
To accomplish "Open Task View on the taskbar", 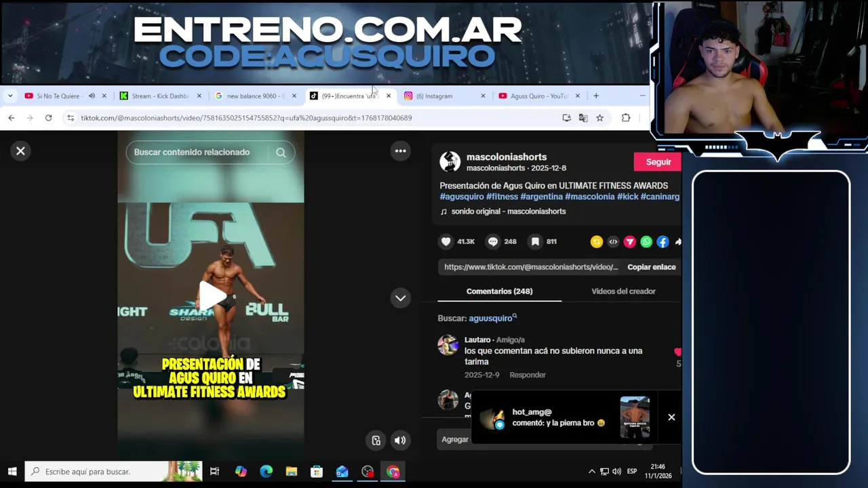I will click(x=215, y=472).
